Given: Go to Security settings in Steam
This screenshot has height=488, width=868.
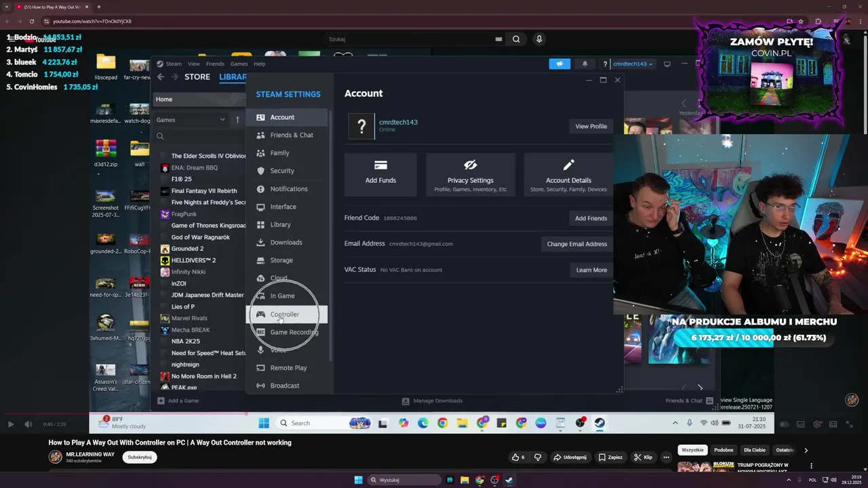Looking at the screenshot, I should 287,171.
